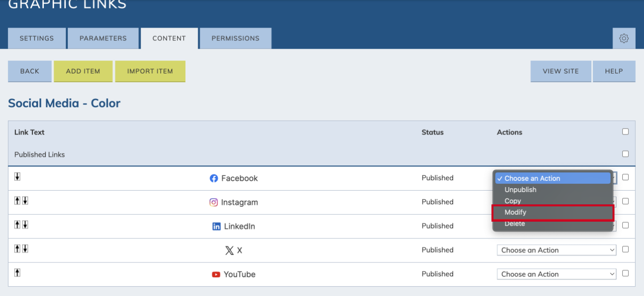Click the LinkedIn link text
This screenshot has width=644, height=296.
(240, 227)
